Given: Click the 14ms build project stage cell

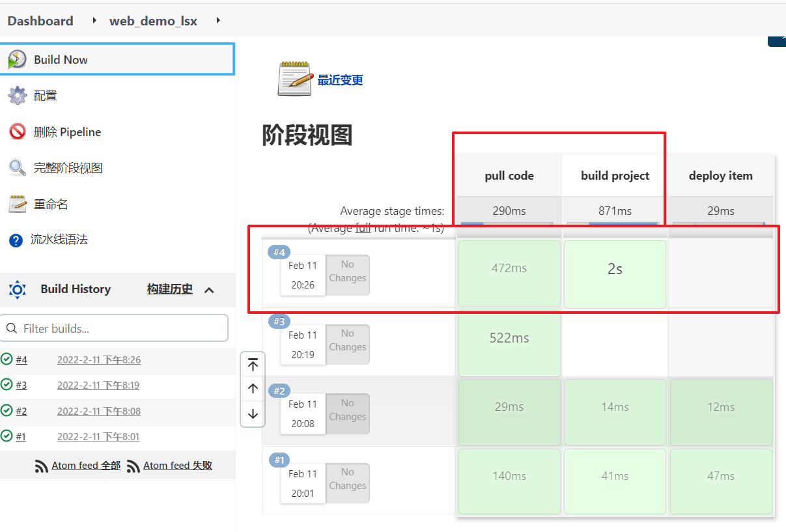Looking at the screenshot, I should pyautogui.click(x=615, y=412).
